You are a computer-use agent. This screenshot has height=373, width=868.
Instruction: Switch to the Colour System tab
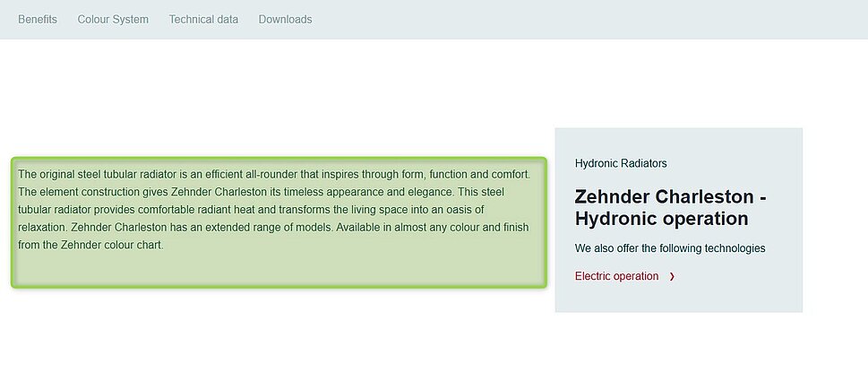pyautogui.click(x=113, y=19)
